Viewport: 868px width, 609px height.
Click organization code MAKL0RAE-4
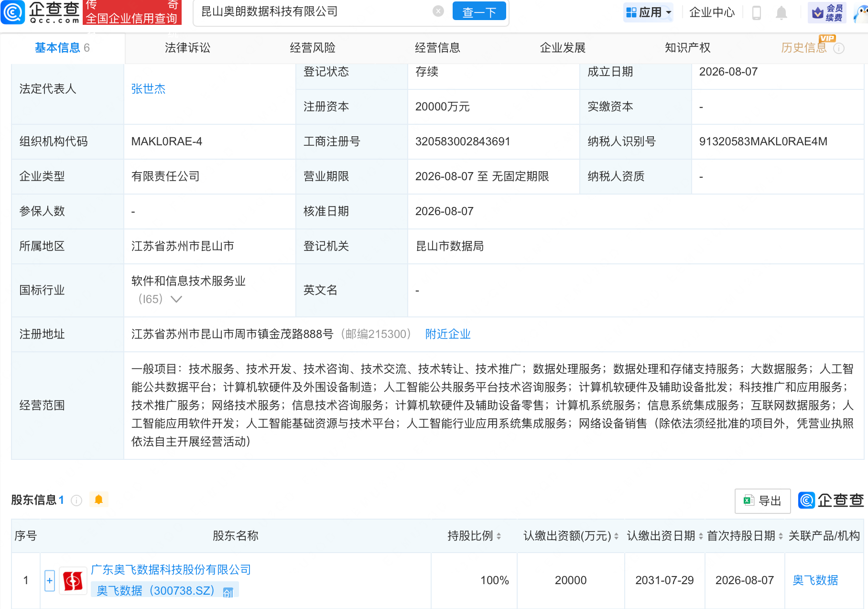tap(167, 141)
